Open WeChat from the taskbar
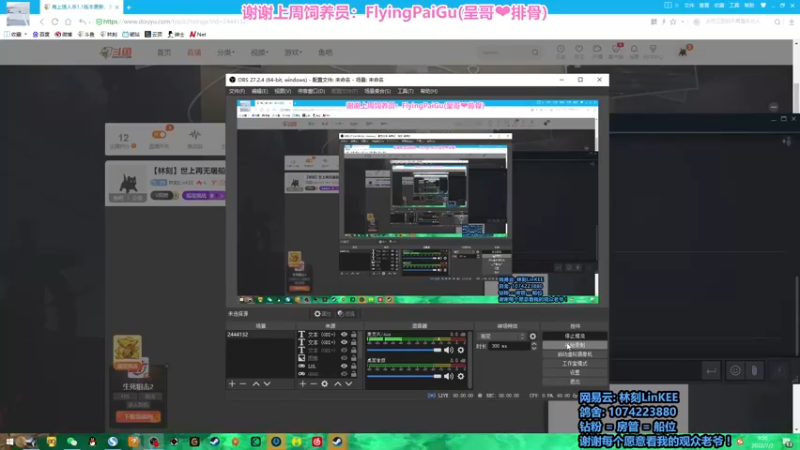 click(72, 441)
